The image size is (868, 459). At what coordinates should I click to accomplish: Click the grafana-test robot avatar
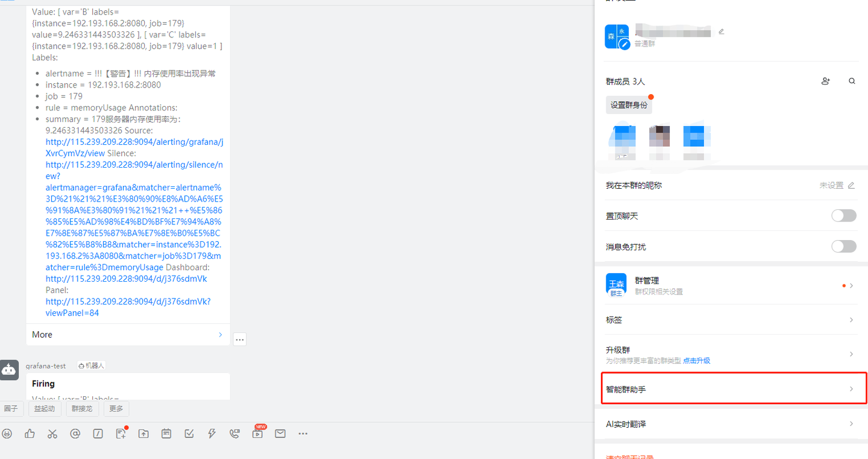pyautogui.click(x=8, y=370)
